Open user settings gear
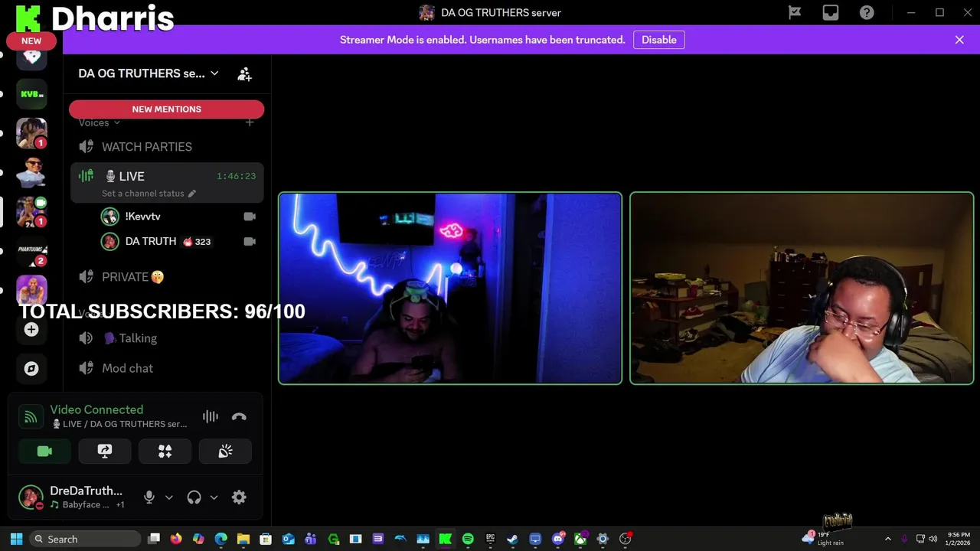Image resolution: width=980 pixels, height=551 pixels. click(239, 497)
